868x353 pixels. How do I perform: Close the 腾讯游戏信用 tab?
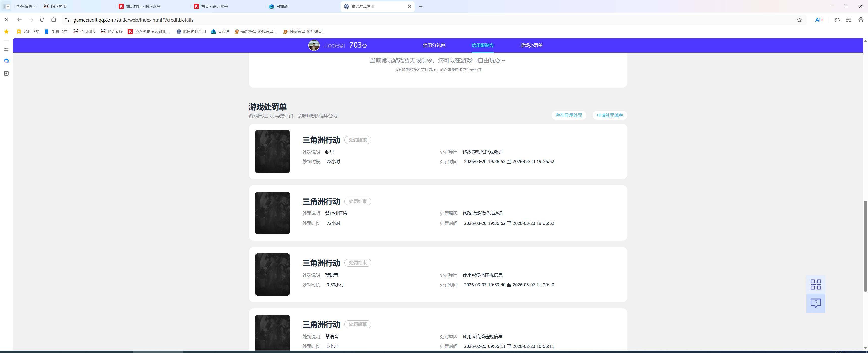pyautogui.click(x=410, y=6)
